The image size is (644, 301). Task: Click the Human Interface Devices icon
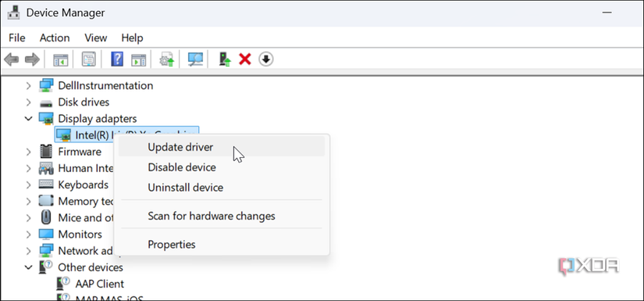[x=46, y=168]
